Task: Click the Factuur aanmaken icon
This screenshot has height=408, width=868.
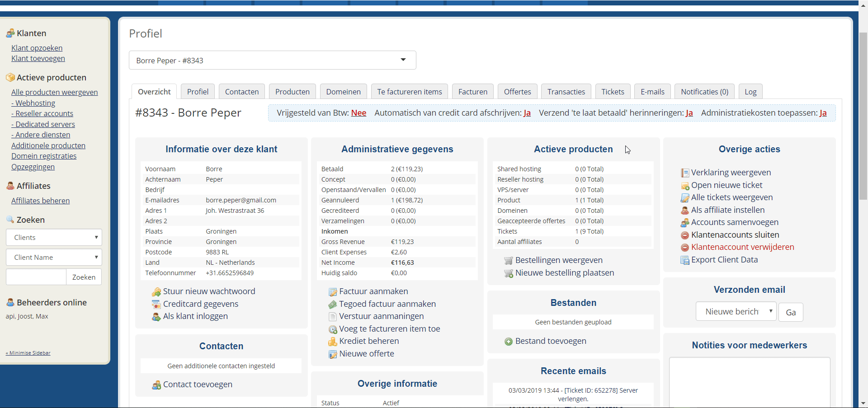Action: pos(333,292)
